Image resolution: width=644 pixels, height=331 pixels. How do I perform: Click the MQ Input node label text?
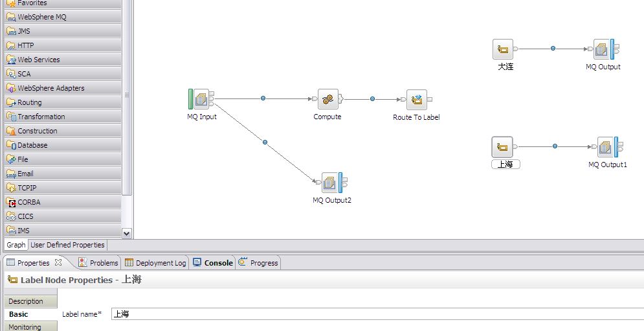point(202,117)
